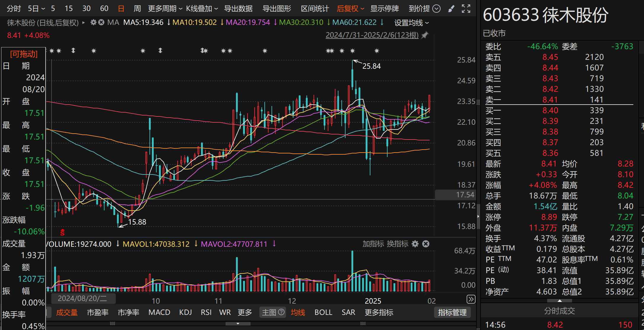Image resolution: width=644 pixels, height=330 pixels.
Task: Toggle 显示停牌 display option
Action: [384, 9]
